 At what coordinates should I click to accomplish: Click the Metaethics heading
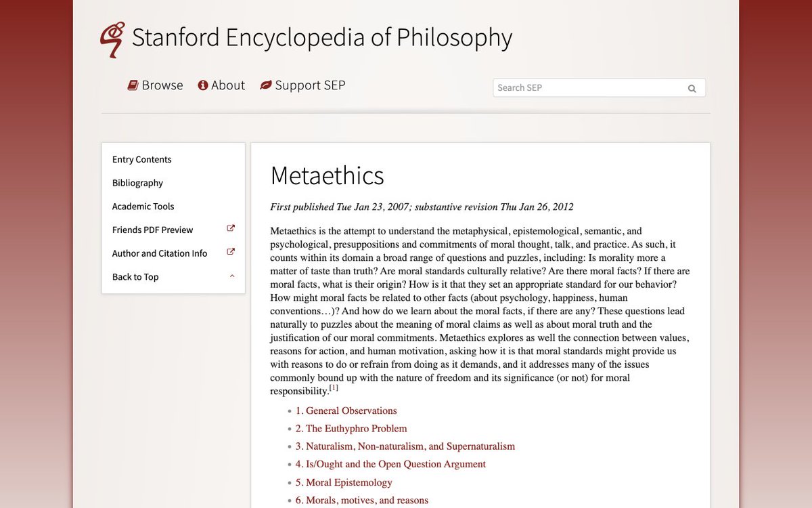tap(328, 175)
